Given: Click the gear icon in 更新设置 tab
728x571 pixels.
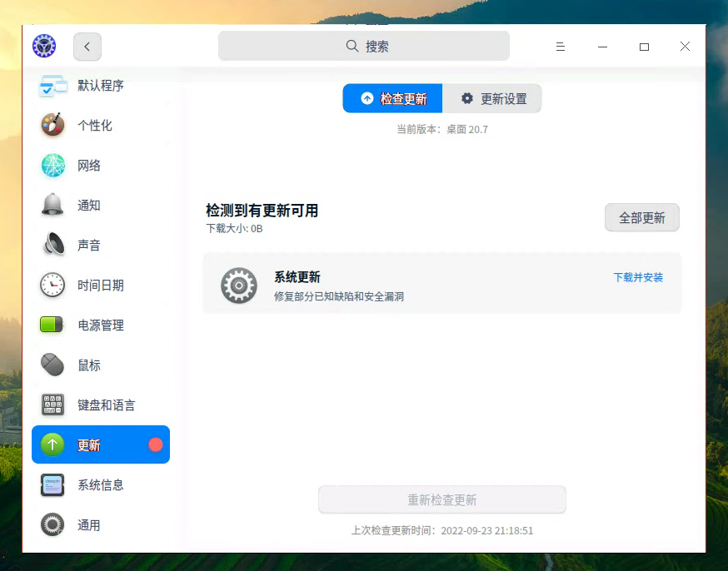Looking at the screenshot, I should point(467,98).
